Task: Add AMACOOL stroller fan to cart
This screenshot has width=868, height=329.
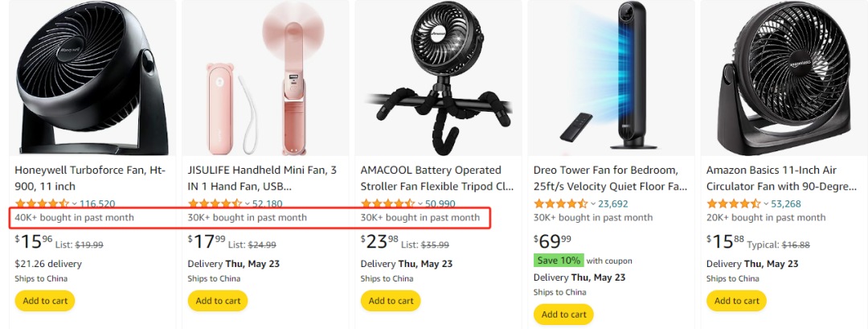Action: [x=391, y=301]
